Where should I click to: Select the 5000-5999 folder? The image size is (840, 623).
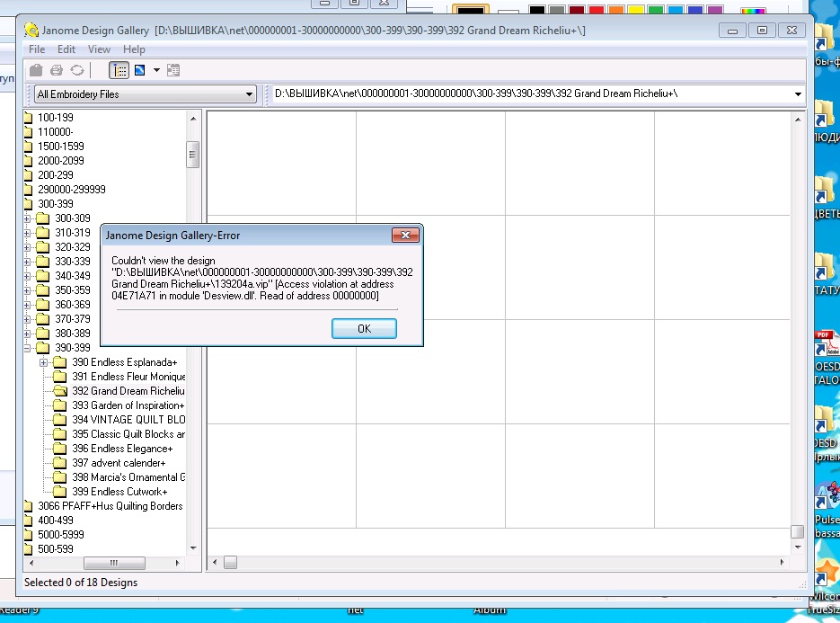click(60, 535)
